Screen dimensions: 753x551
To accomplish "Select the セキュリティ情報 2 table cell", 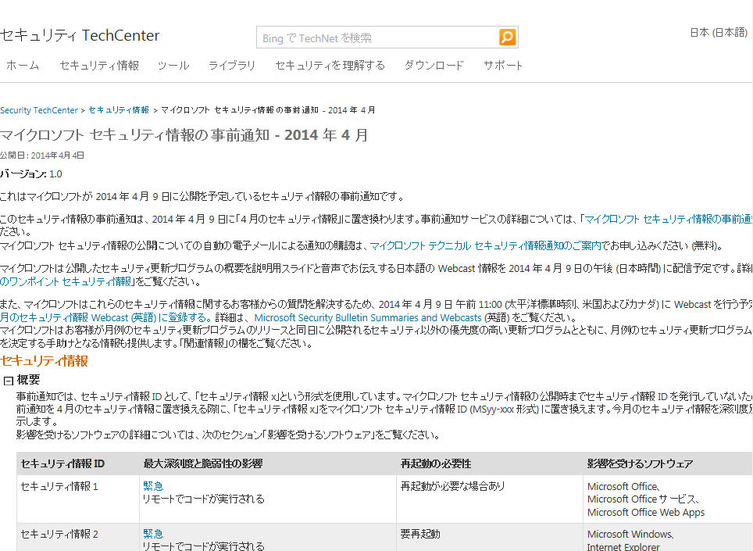I will point(78,537).
